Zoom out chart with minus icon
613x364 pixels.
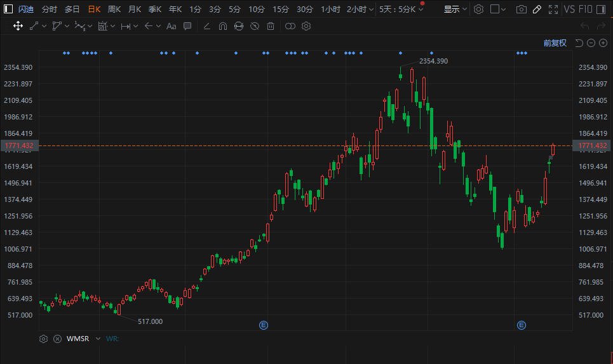coord(591,43)
